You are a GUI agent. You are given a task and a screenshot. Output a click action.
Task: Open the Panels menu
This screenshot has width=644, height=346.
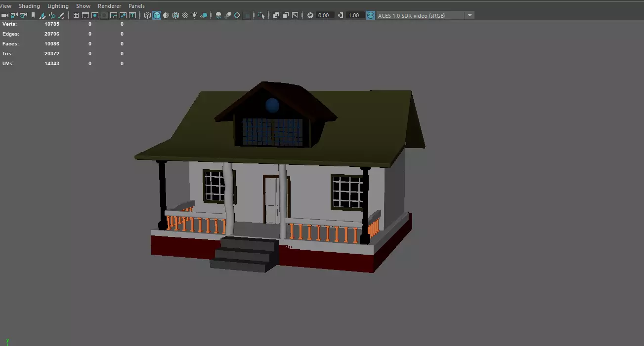point(136,6)
